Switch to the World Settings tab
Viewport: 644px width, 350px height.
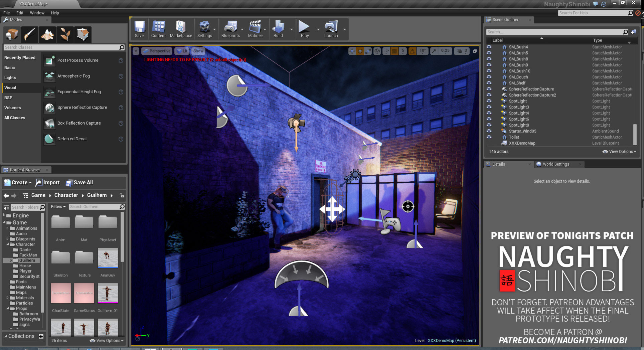[556, 164]
